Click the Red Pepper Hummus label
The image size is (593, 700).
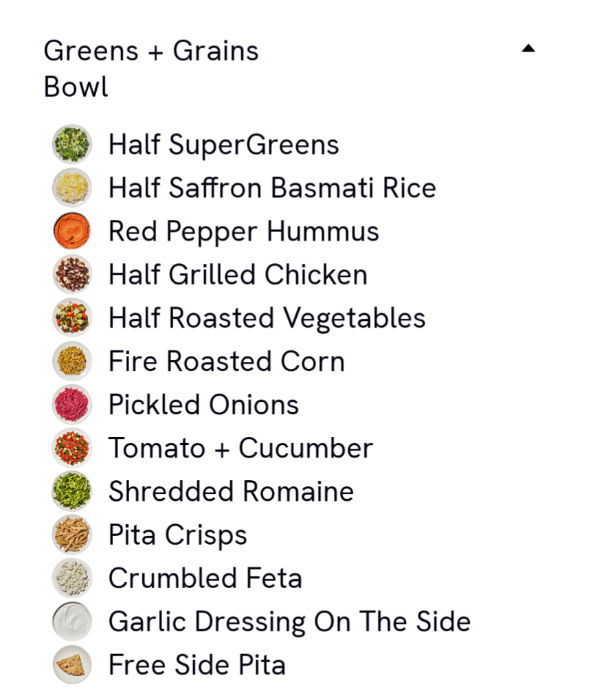click(243, 232)
